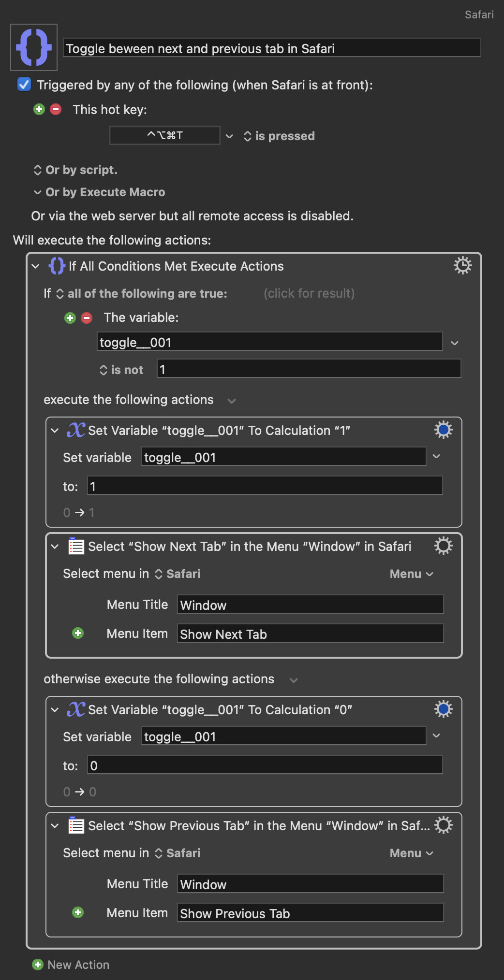Open gear menu of Set Variable "0" action
Viewport: 504px width, 980px height.
(444, 709)
